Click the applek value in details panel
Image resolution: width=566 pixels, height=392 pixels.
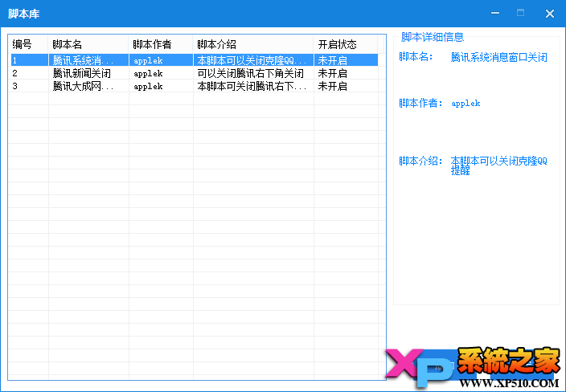[466, 104]
